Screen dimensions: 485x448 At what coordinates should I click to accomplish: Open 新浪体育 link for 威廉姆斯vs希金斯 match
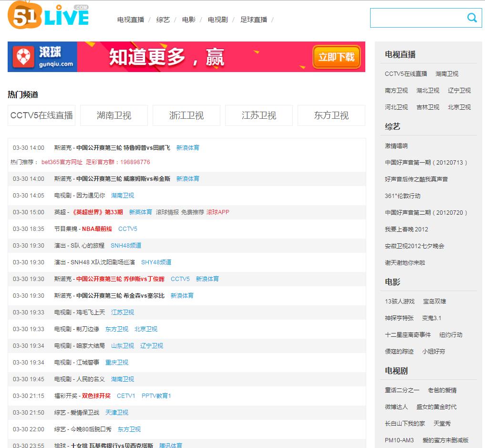[x=188, y=179]
